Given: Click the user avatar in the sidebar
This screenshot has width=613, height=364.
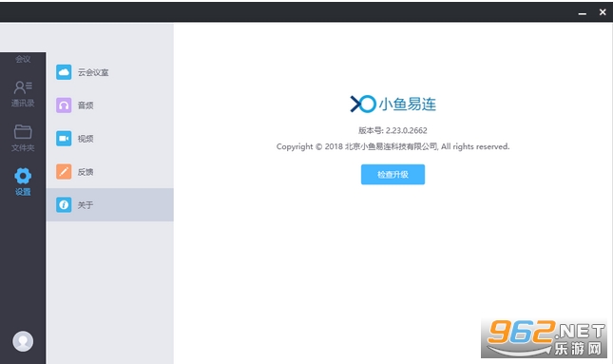Looking at the screenshot, I should (x=23, y=341).
